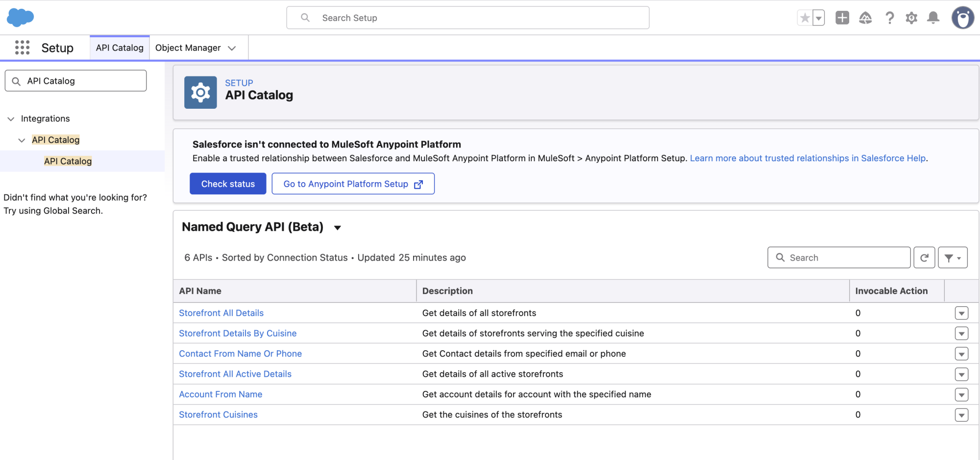Image resolution: width=980 pixels, height=460 pixels.
Task: Open row actions for Storefront All Details
Action: click(x=961, y=313)
